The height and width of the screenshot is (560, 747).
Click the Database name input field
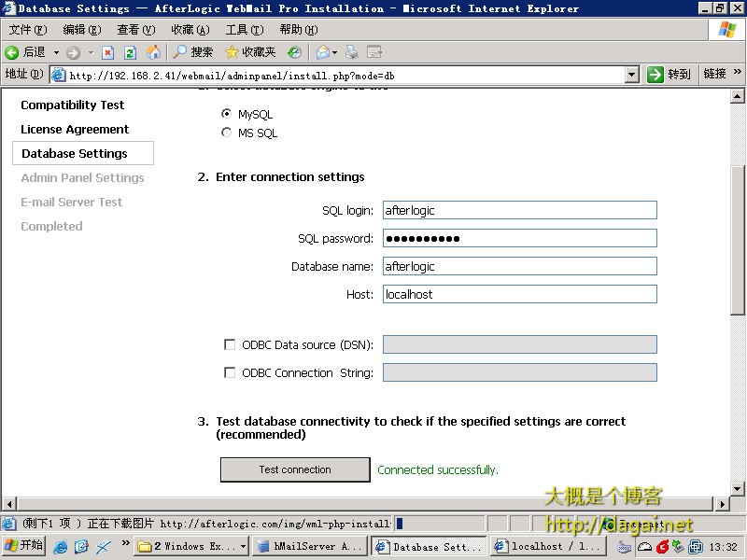pos(519,266)
